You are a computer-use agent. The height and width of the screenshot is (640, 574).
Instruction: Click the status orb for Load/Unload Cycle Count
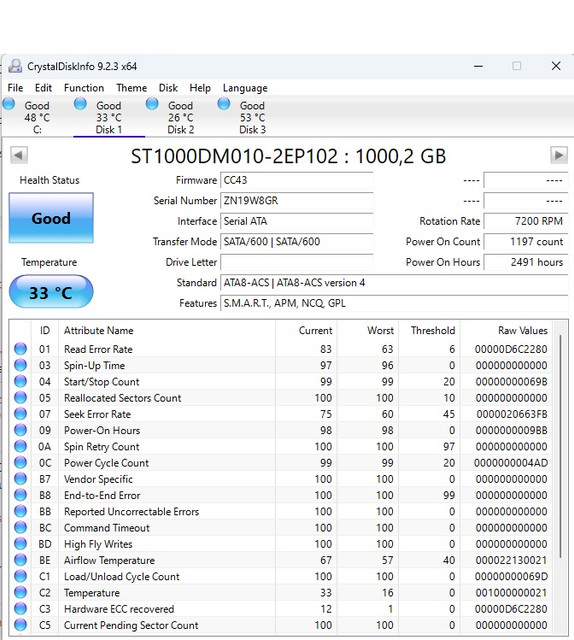point(20,576)
